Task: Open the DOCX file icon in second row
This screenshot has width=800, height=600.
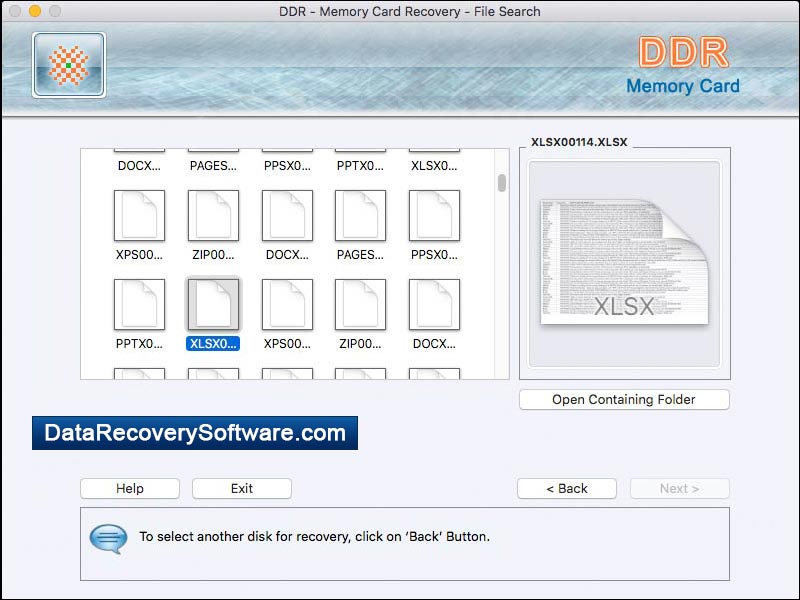Action: 287,215
